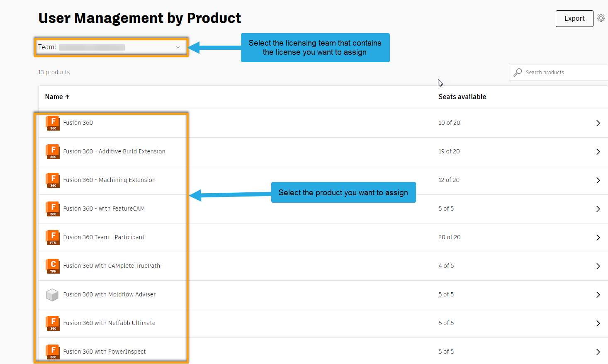Click the Fusion 360 - Machining Extension icon
The image size is (608, 364).
(52, 180)
